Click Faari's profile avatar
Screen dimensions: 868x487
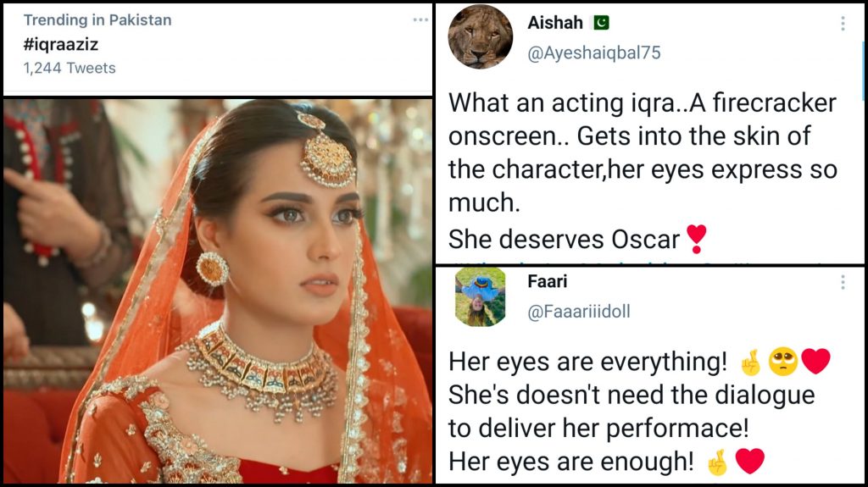click(x=480, y=296)
